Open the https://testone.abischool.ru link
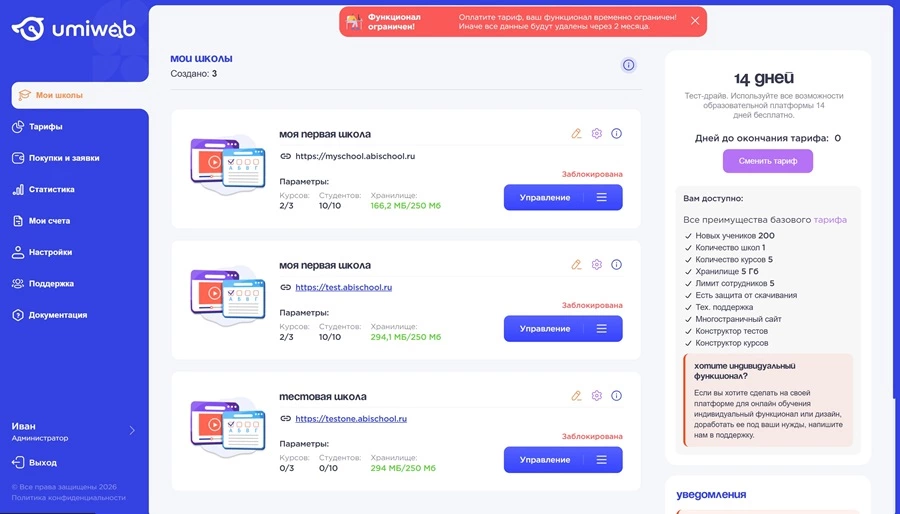Screen dimensions: 900x514 click(x=351, y=419)
